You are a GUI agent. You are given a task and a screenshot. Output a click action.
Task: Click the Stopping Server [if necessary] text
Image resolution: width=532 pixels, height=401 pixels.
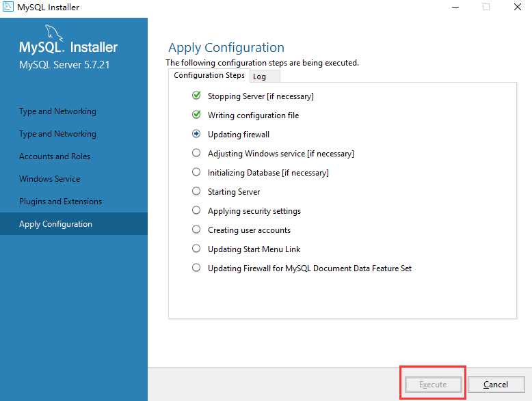(261, 96)
